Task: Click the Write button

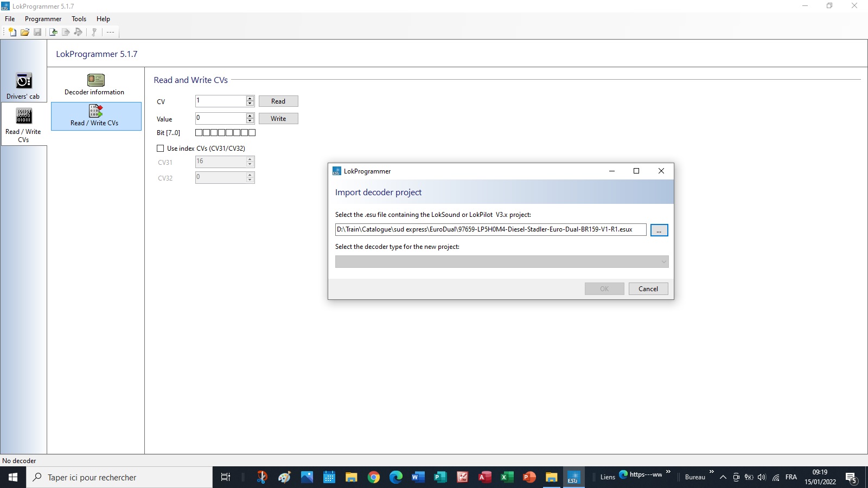Action: tap(278, 118)
